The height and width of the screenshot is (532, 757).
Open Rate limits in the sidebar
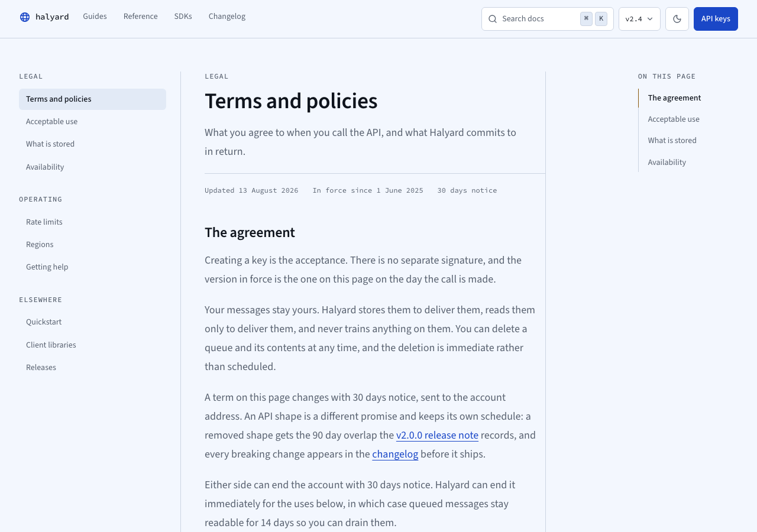pyautogui.click(x=92, y=222)
